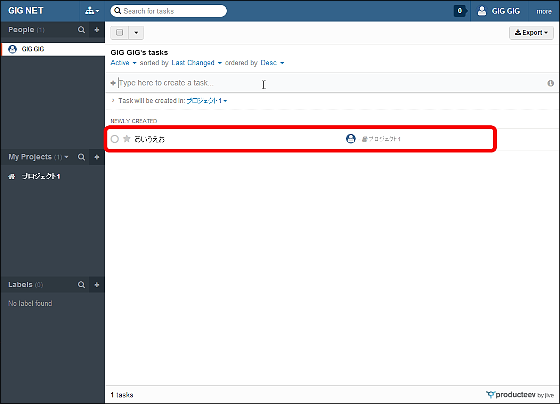Open the network hierarchy icon dropdown
The image size is (560, 404).
click(92, 11)
